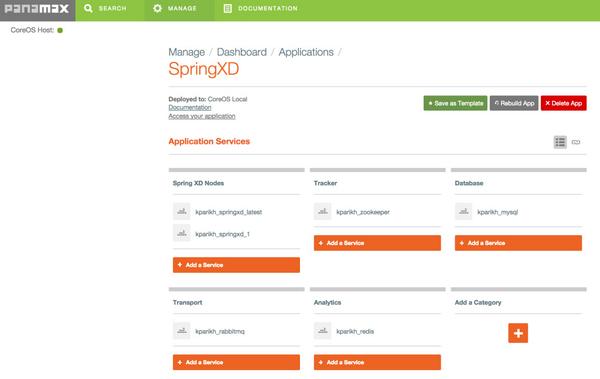Open the Documentation menu item
The image size is (600, 379).
pyautogui.click(x=261, y=8)
